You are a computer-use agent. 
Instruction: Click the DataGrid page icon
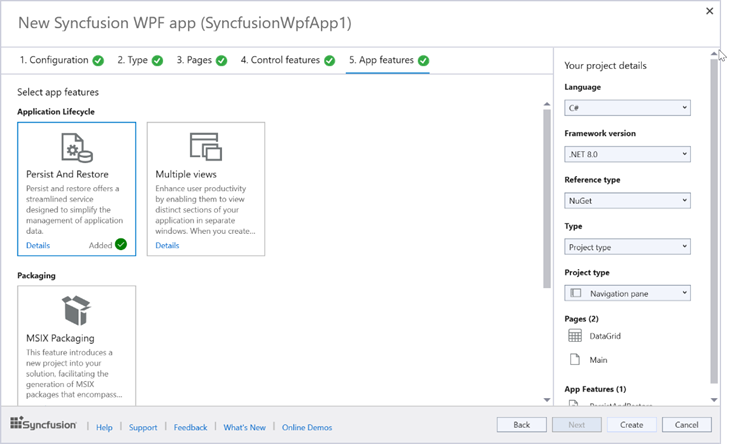575,336
